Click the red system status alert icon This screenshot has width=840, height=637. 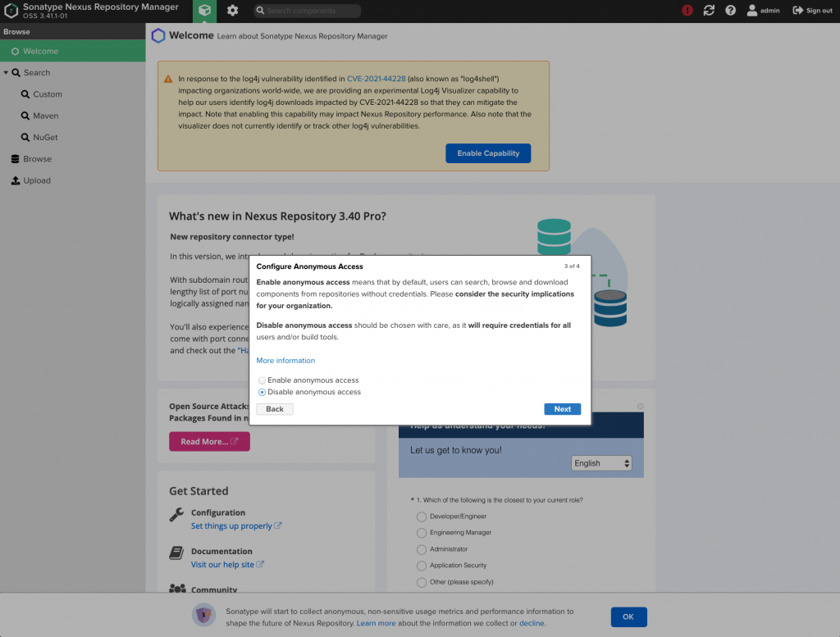[x=687, y=11]
